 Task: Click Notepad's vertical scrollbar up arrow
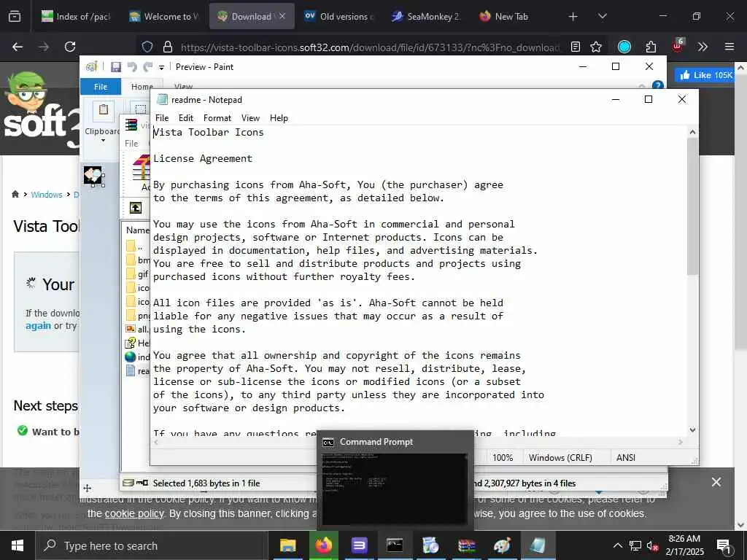[x=693, y=132]
